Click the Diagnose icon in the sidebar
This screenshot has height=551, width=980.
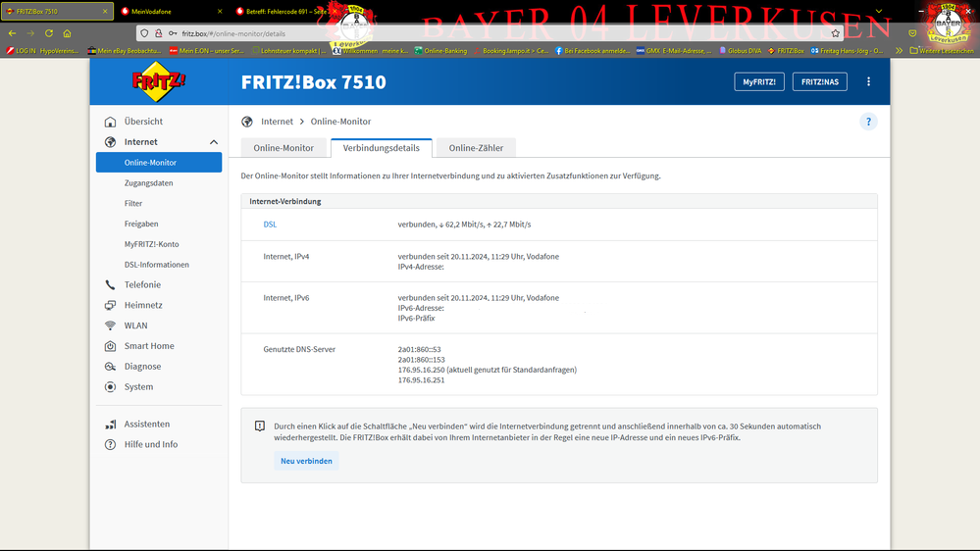tap(111, 367)
